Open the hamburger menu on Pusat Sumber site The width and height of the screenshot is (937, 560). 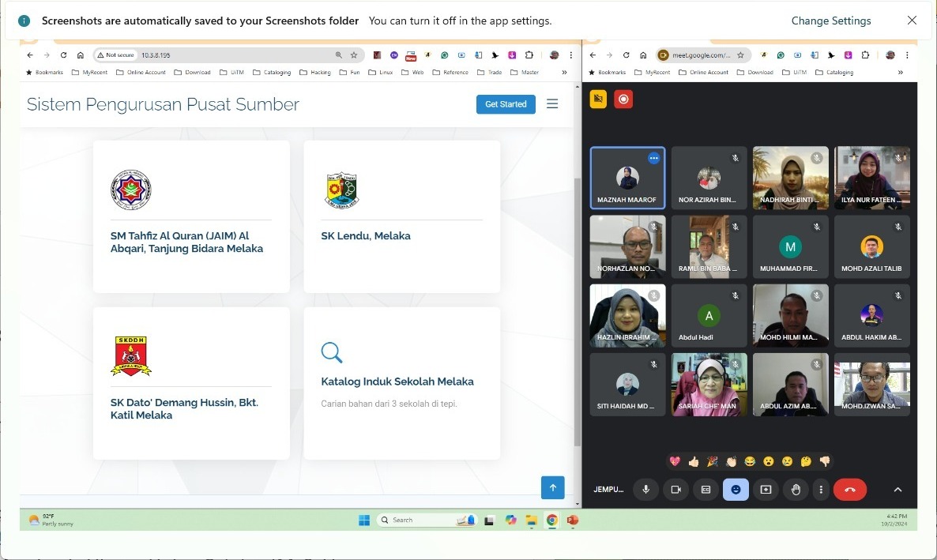552,104
